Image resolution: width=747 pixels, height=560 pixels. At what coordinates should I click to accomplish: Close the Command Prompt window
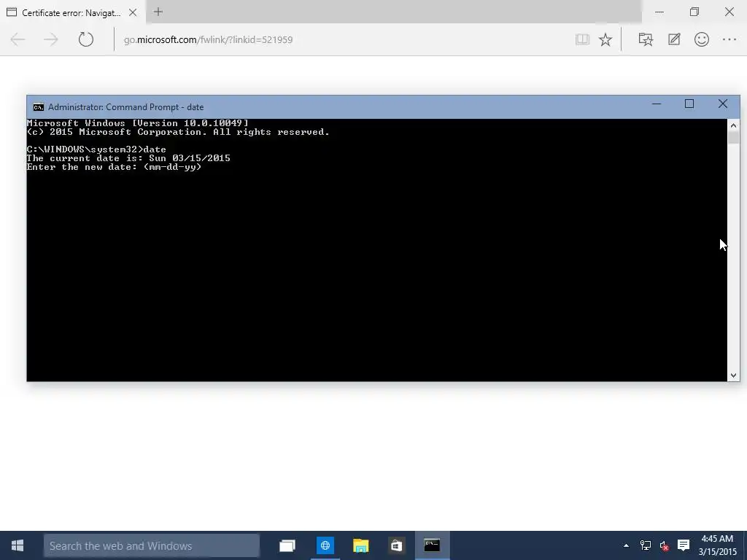(723, 104)
